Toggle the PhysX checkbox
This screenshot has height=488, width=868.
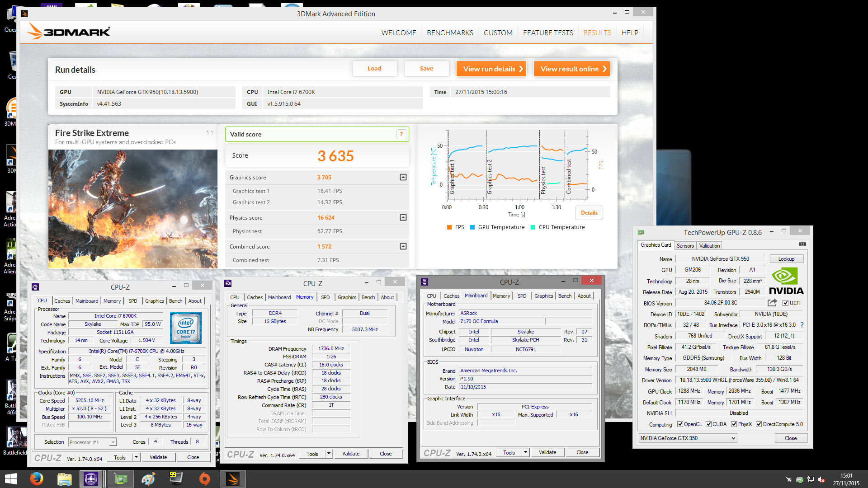pyautogui.click(x=734, y=424)
